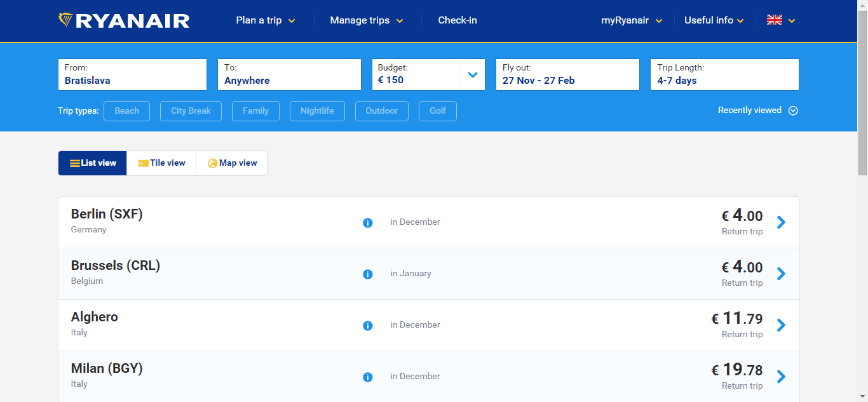Click the € 19.78 return trip price
This screenshot has width=868, height=402.
pyautogui.click(x=737, y=370)
